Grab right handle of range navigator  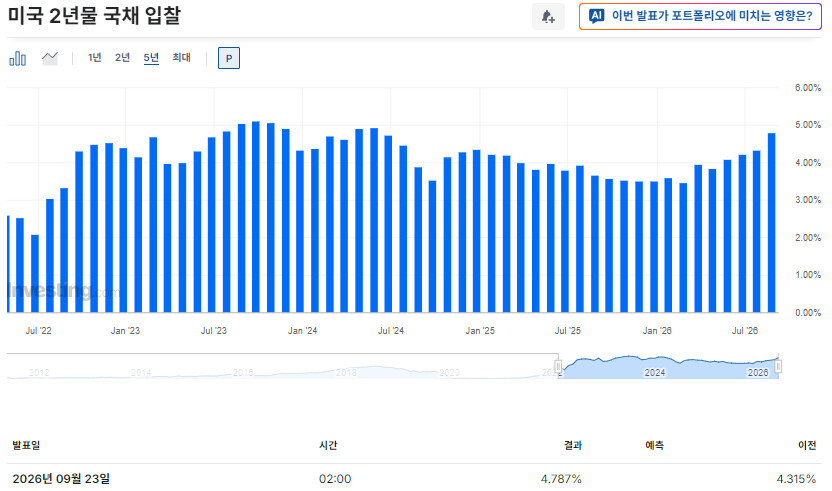(778, 366)
